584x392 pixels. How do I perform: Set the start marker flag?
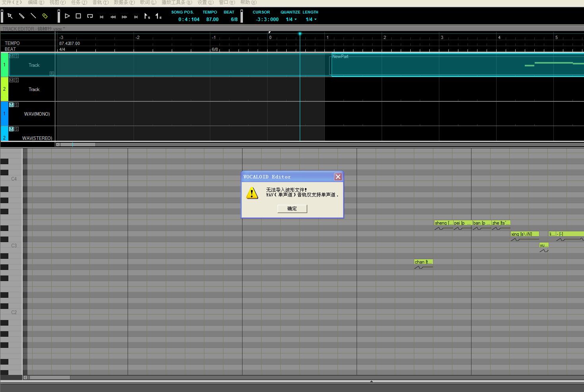(x=147, y=16)
